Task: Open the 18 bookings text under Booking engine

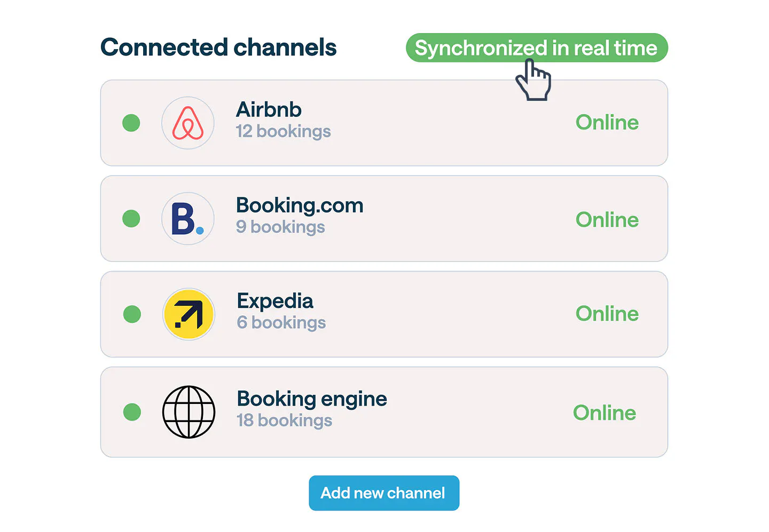Action: (x=284, y=420)
